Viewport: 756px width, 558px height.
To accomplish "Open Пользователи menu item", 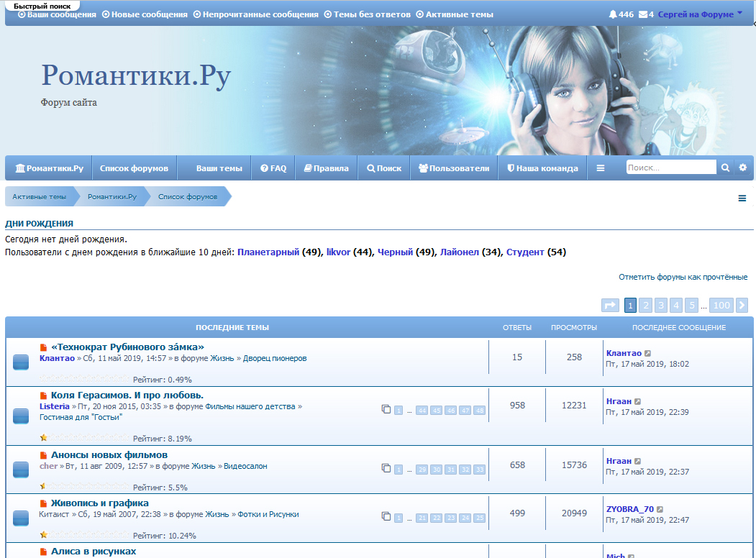I will (454, 168).
